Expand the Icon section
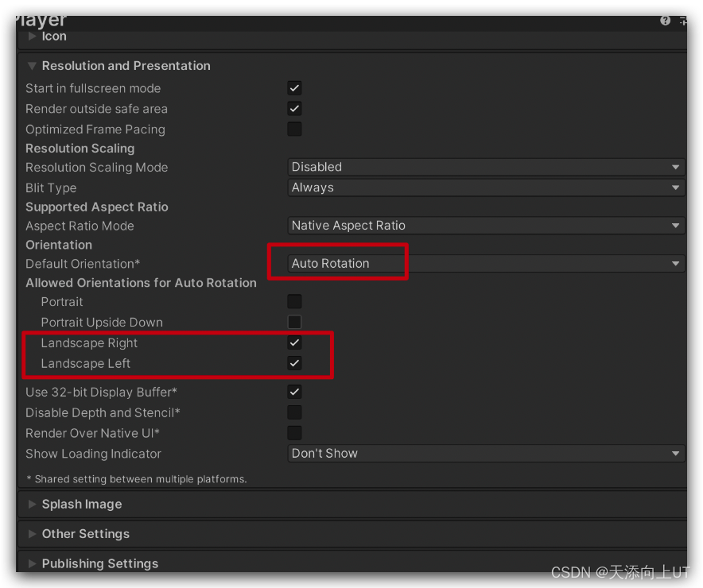Viewport: 703px width, 588px height. pos(32,37)
